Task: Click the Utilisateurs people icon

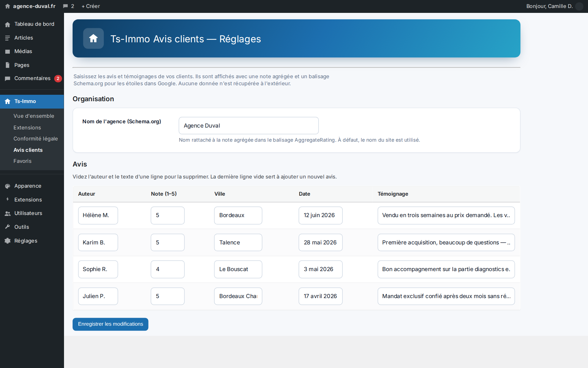Action: tap(8, 213)
